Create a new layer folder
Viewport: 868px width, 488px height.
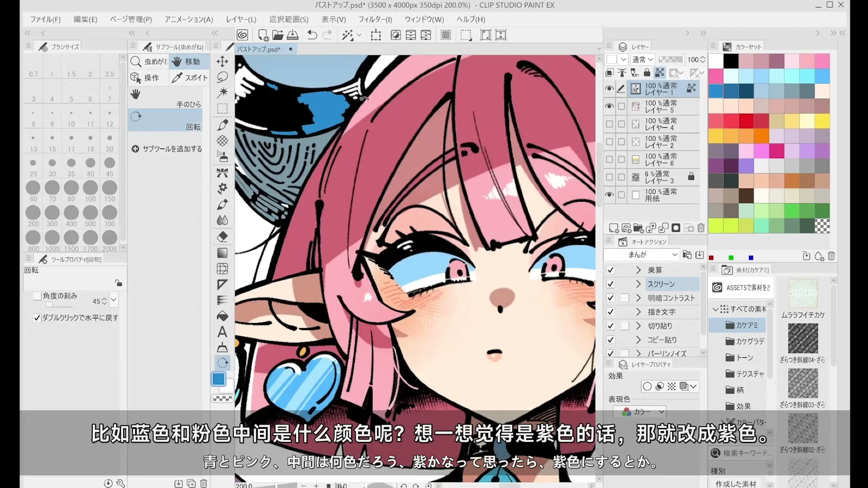coord(639,228)
